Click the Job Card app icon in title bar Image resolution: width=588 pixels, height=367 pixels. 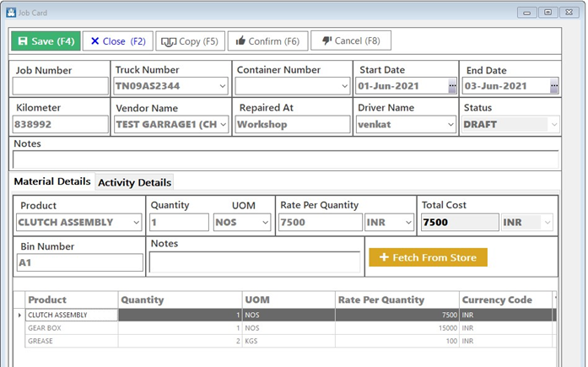11,13
